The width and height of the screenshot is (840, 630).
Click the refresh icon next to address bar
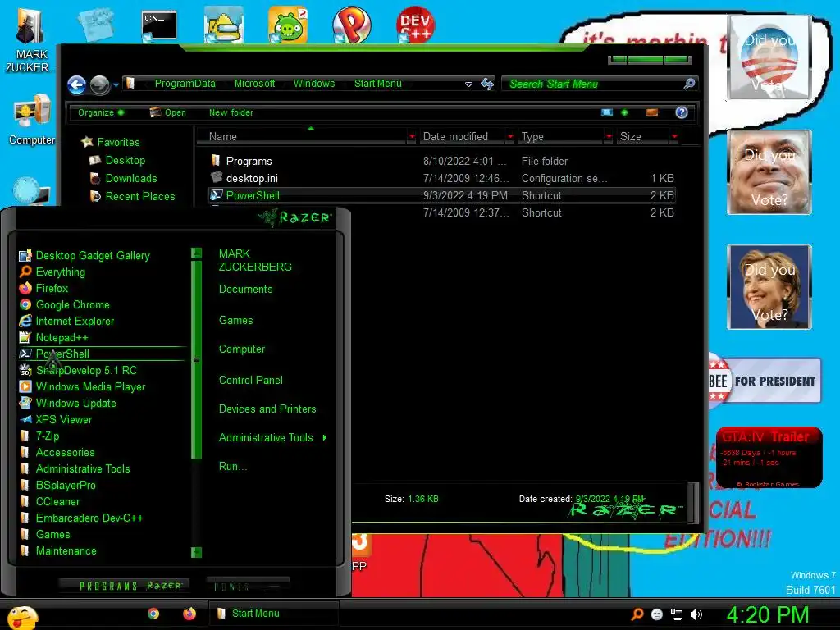click(x=487, y=84)
